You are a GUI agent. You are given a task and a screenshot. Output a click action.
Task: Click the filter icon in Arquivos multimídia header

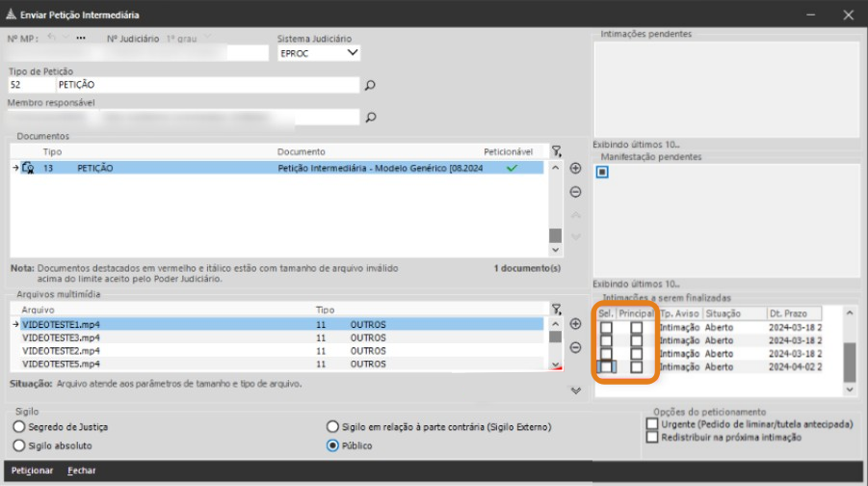pyautogui.click(x=556, y=310)
